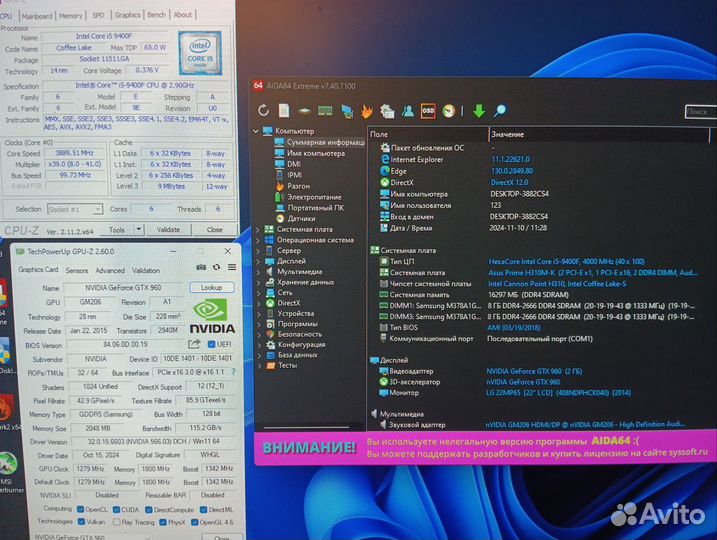Click the AIDA64 title bar logo icon
The height and width of the screenshot is (540, 717).
258,86
